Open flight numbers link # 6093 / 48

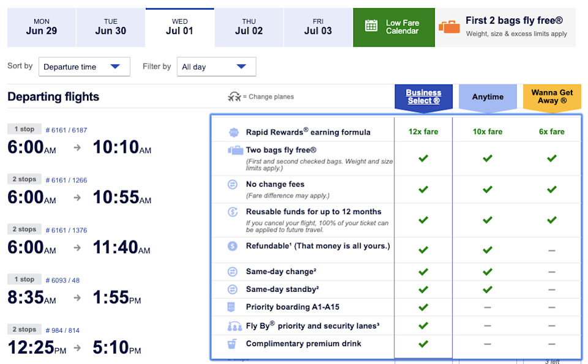click(62, 280)
